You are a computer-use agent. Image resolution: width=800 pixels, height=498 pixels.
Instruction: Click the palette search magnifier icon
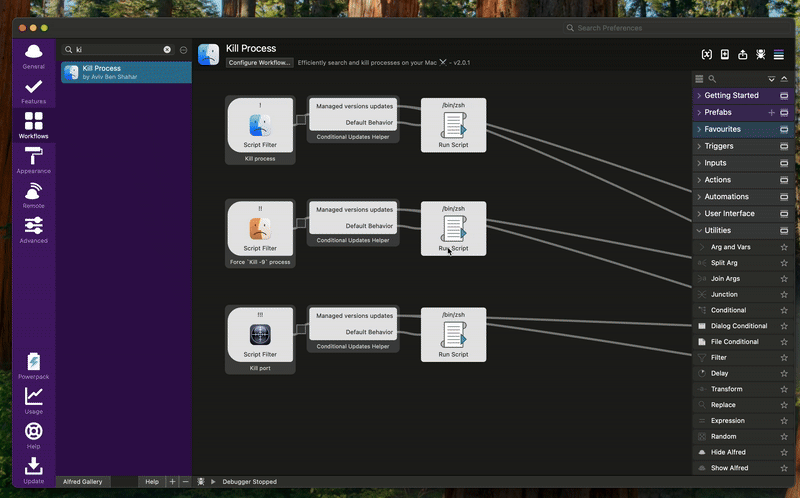(x=712, y=79)
